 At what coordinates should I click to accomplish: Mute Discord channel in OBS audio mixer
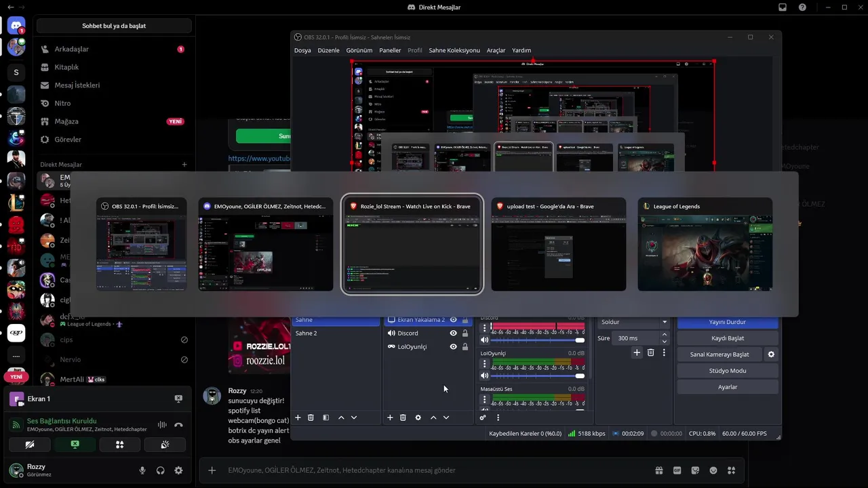(484, 340)
